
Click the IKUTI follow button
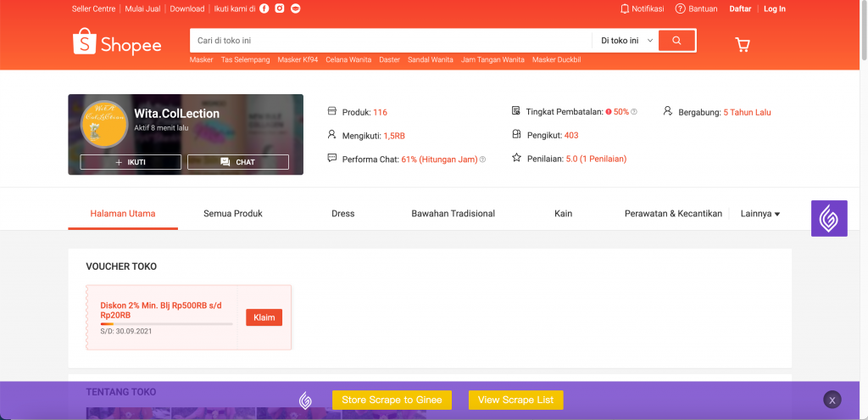pos(131,162)
